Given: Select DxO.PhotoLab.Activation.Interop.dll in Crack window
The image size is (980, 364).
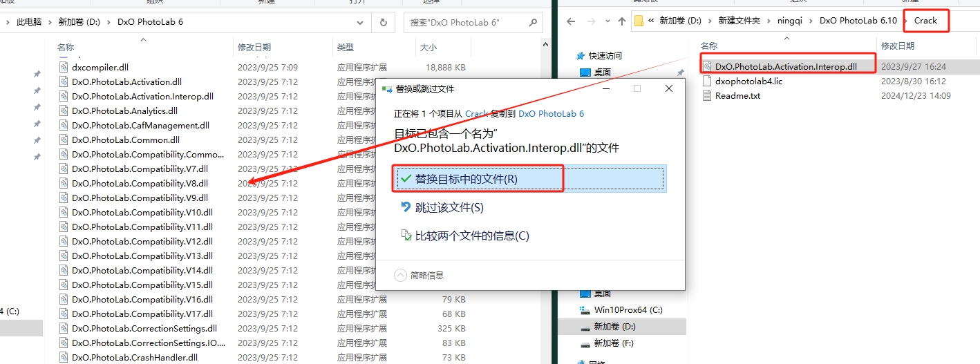Looking at the screenshot, I should click(x=786, y=67).
